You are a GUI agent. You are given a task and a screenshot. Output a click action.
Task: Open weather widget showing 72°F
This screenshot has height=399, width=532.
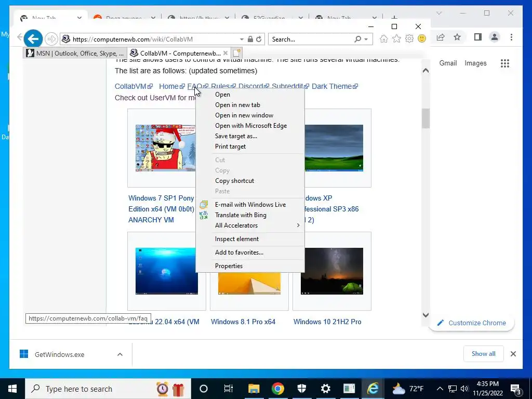tap(408, 389)
